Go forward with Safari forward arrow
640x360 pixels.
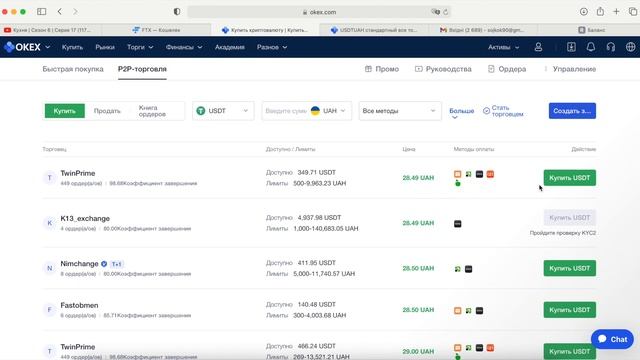point(75,12)
